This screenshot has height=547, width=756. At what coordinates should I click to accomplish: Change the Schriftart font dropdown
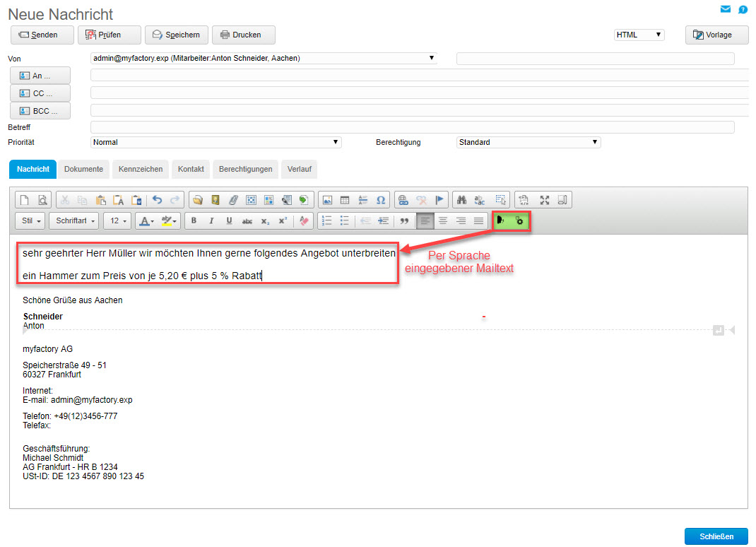click(73, 220)
